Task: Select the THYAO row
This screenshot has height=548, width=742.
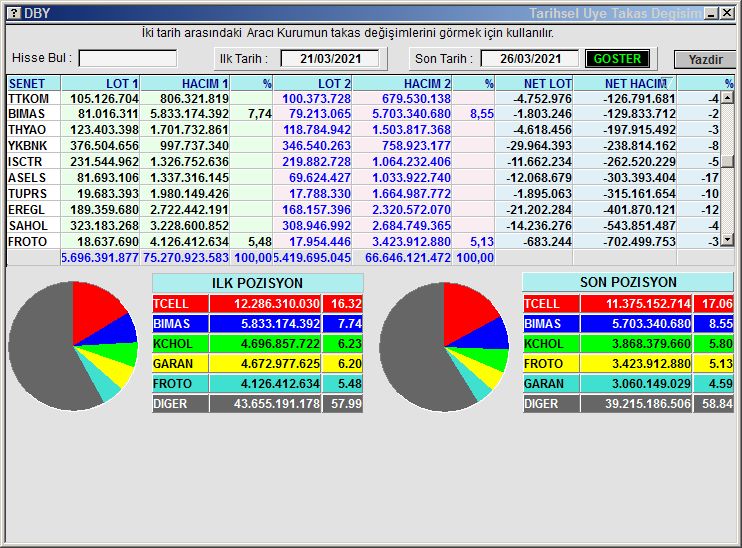Action: 363,130
